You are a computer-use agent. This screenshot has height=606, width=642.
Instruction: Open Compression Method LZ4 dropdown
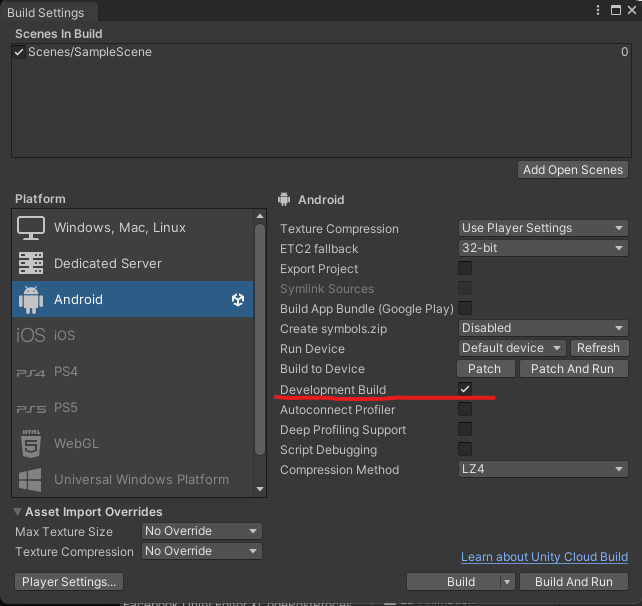543,469
